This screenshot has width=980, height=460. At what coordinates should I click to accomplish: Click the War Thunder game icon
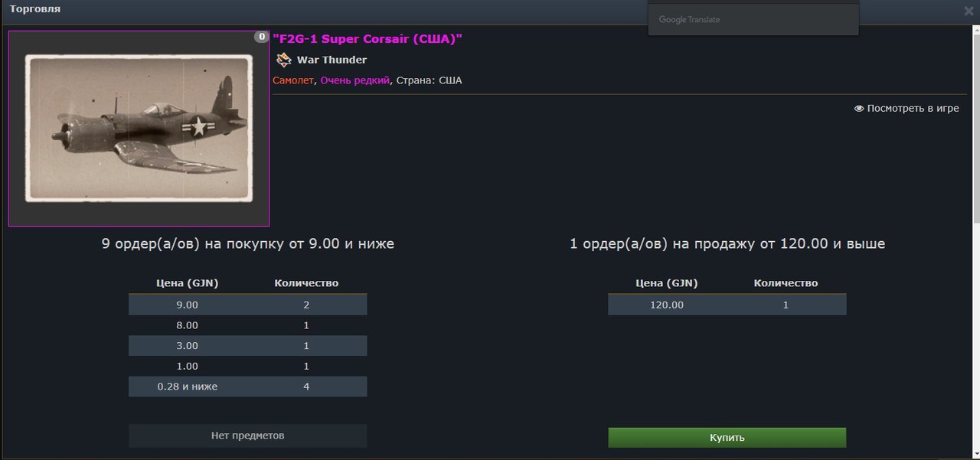click(x=283, y=60)
